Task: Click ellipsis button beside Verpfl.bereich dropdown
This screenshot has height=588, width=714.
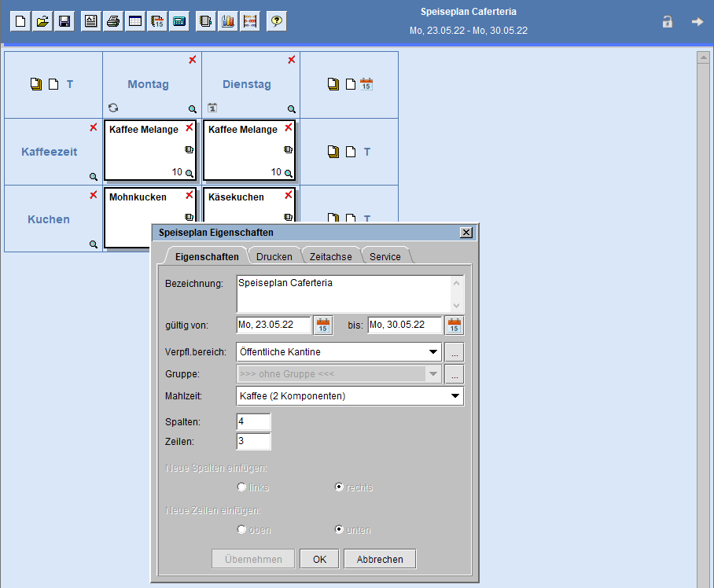Action: (454, 352)
